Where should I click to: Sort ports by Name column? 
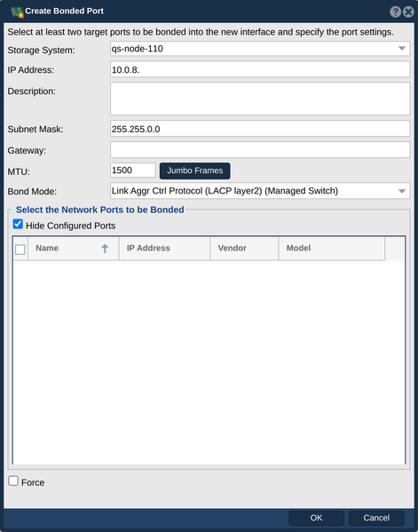[x=73, y=249]
